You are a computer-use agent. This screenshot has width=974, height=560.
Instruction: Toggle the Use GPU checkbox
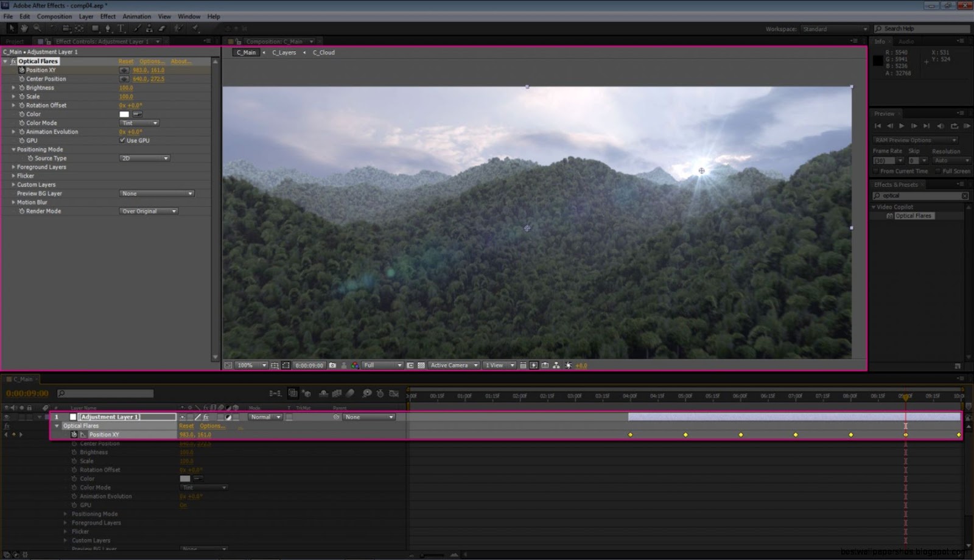pyautogui.click(x=123, y=140)
